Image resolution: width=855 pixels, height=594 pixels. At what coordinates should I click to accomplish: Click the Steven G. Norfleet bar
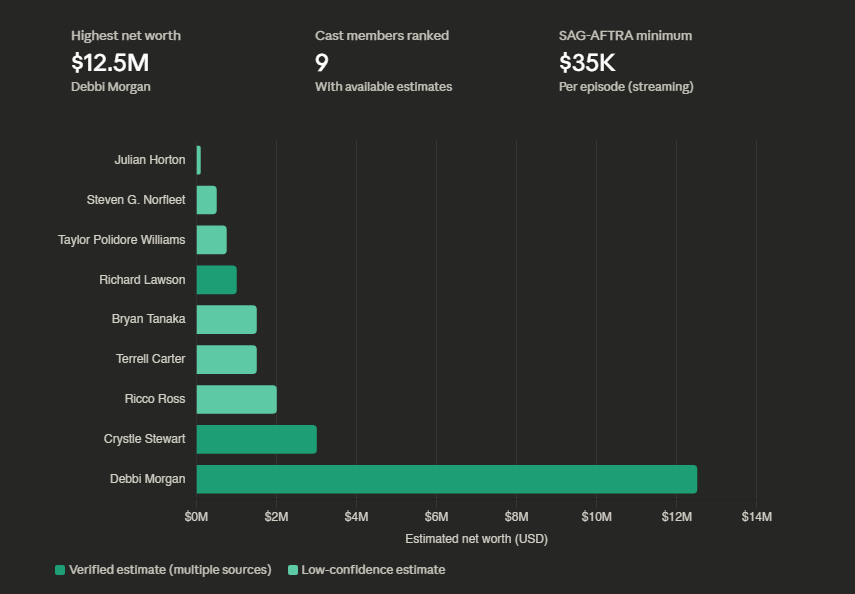click(x=206, y=200)
